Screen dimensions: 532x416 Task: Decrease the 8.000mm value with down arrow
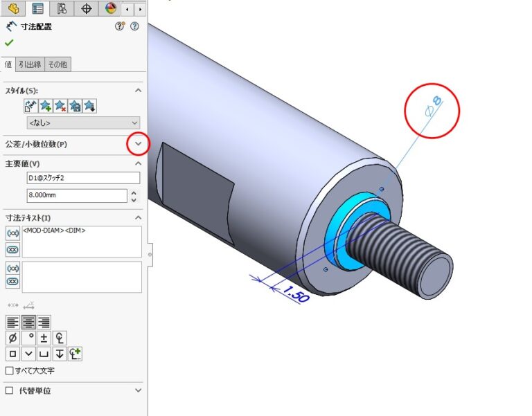(x=134, y=199)
